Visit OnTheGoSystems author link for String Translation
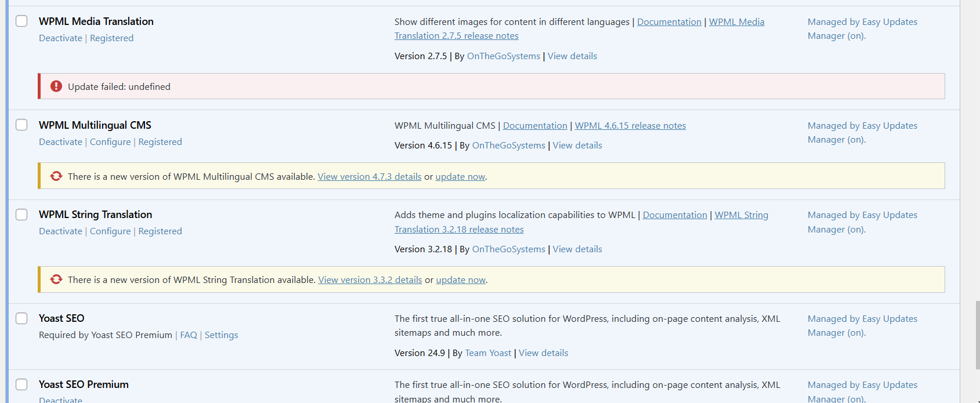 pyautogui.click(x=509, y=249)
